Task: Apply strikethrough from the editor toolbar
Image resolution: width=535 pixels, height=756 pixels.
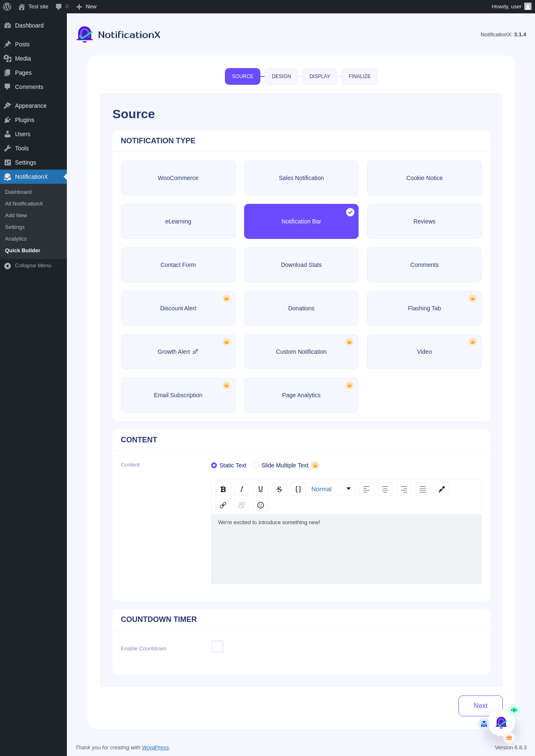Action: click(279, 489)
